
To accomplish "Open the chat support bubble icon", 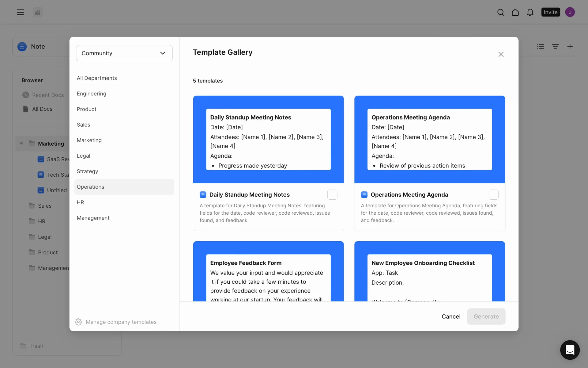I will [570, 350].
